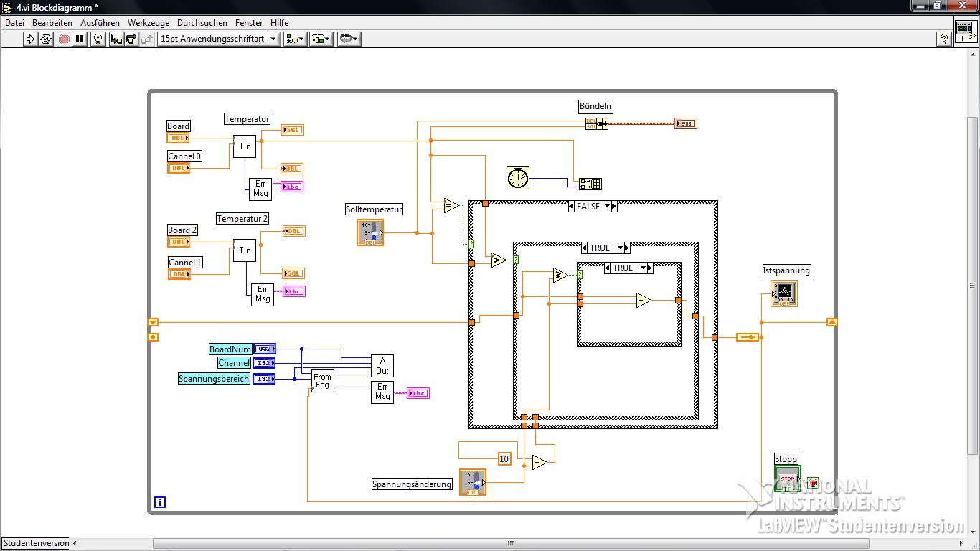980x551 pixels.
Task: Click the context help question mark button
Action: 944,39
